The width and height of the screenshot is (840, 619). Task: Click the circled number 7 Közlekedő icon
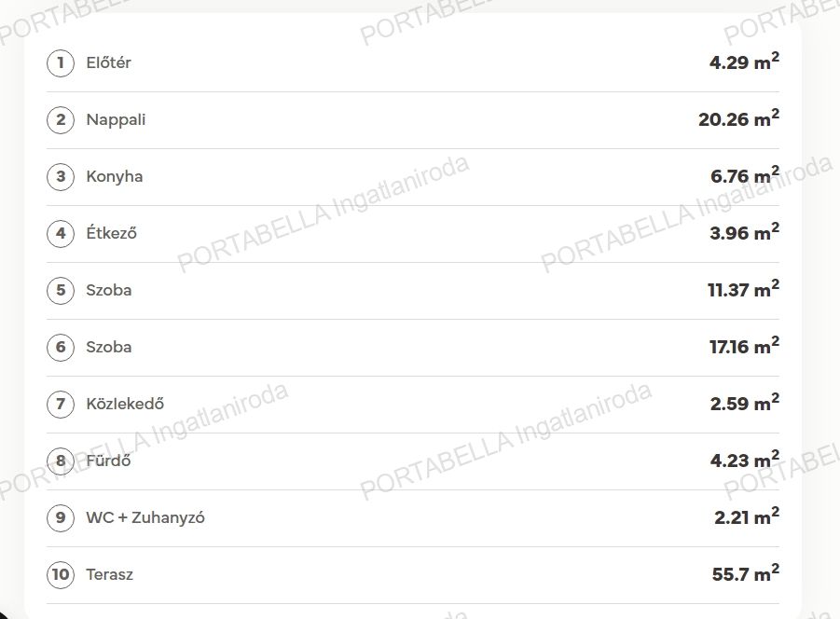click(x=61, y=404)
